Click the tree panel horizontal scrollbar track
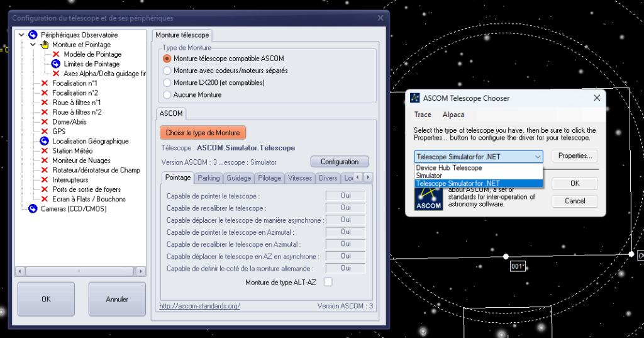This screenshot has width=644, height=338. (79, 271)
